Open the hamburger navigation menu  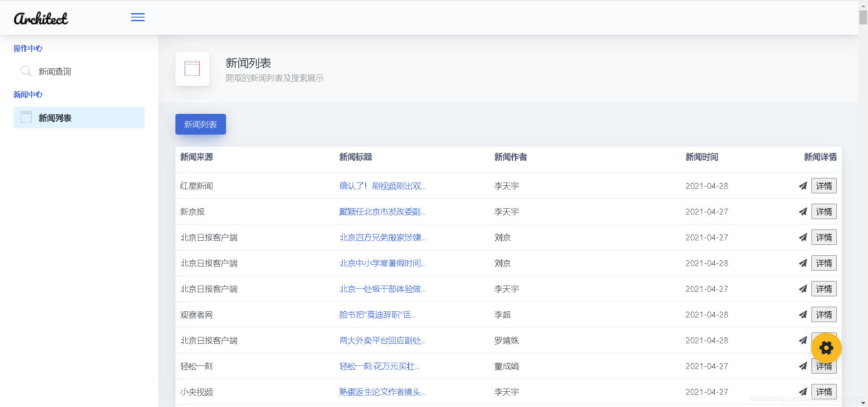(x=137, y=17)
